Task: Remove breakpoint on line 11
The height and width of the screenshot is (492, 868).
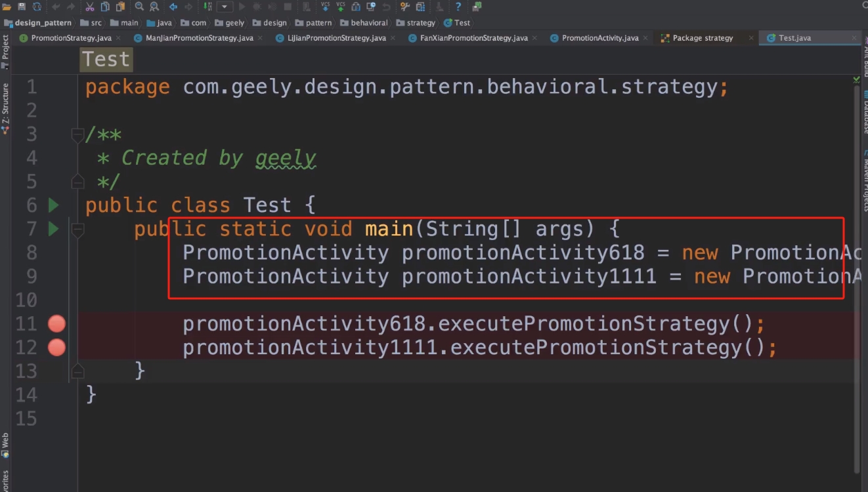Action: [x=57, y=323]
